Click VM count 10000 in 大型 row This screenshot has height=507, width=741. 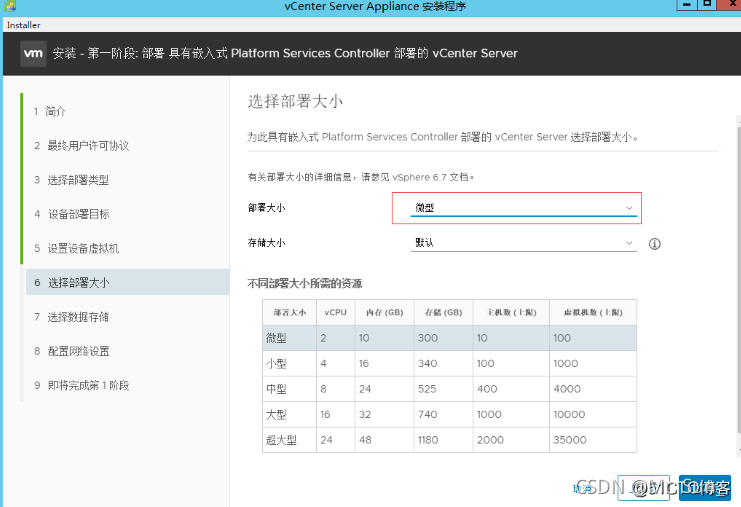pos(569,414)
